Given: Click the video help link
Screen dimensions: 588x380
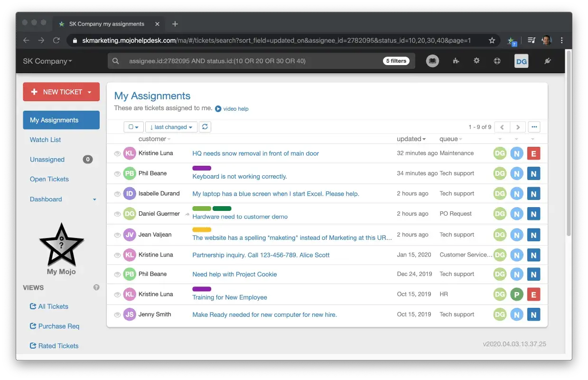Looking at the screenshot, I should (x=235, y=109).
